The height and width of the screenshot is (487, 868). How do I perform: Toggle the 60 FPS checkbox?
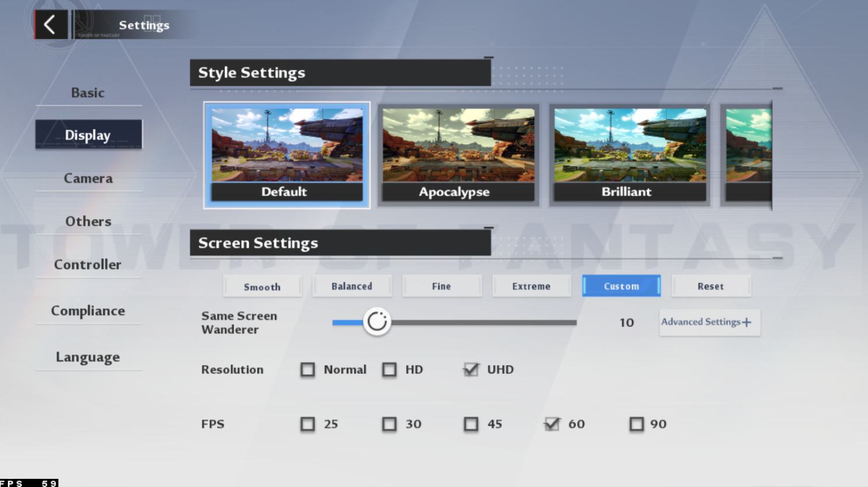pyautogui.click(x=552, y=424)
